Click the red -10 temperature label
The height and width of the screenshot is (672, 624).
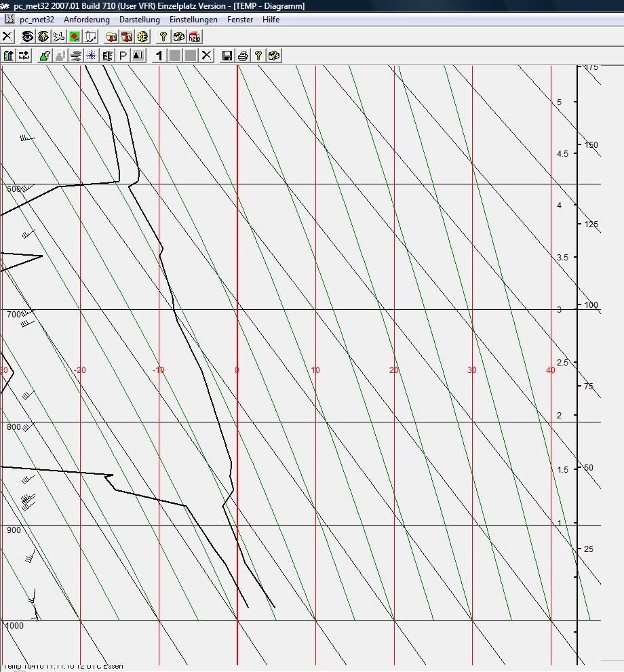[x=159, y=370]
